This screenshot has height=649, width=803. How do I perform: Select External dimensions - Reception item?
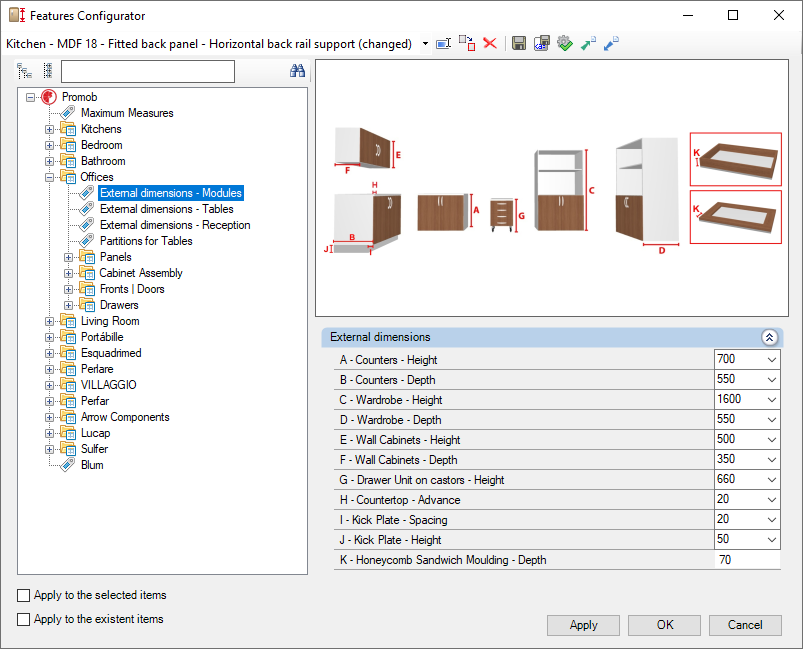(x=175, y=225)
